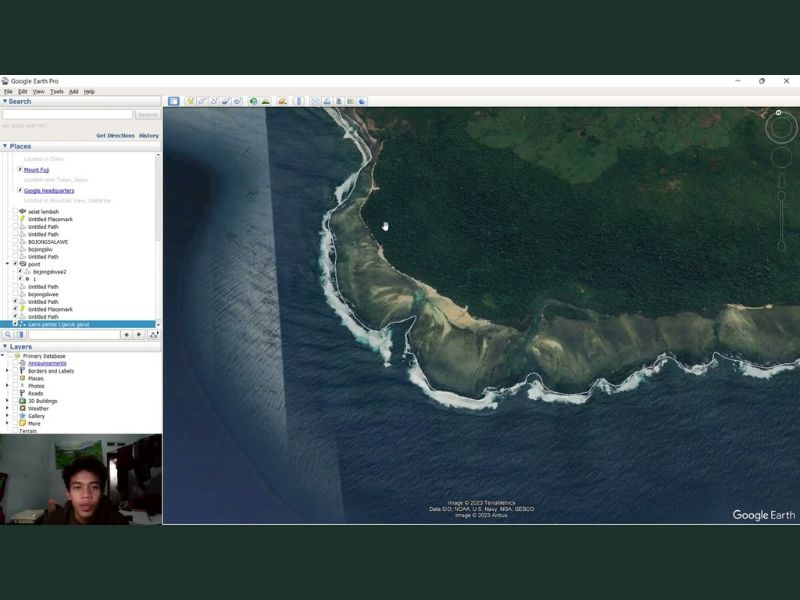Expand the Borders and Labels layer
800x600 pixels.
[7, 371]
